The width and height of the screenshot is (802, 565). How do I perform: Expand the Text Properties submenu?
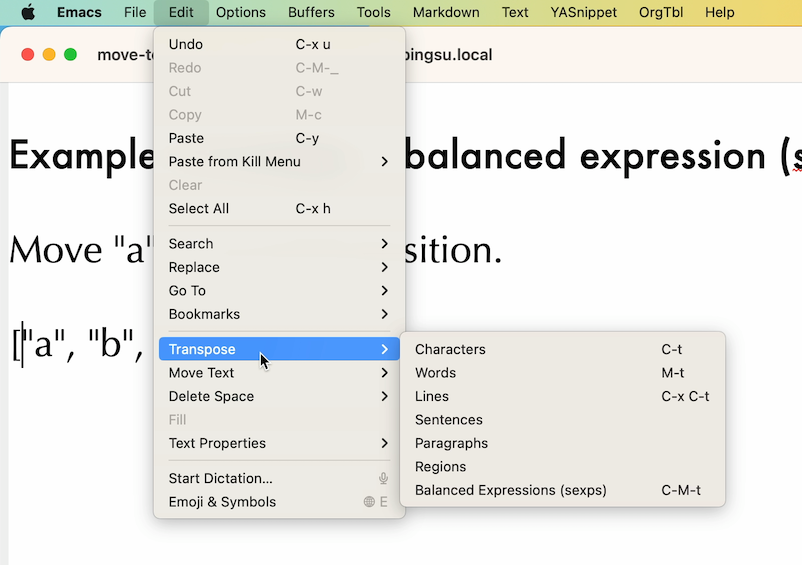tap(279, 443)
